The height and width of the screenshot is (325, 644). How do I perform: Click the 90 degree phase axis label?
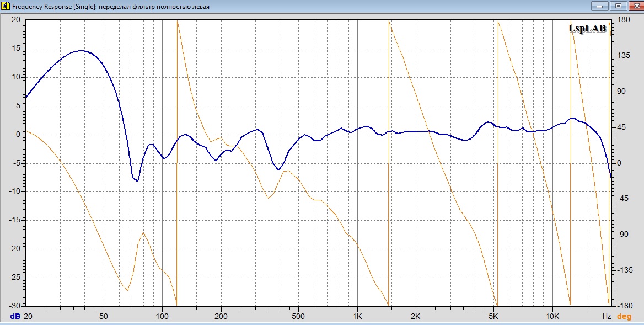point(622,92)
